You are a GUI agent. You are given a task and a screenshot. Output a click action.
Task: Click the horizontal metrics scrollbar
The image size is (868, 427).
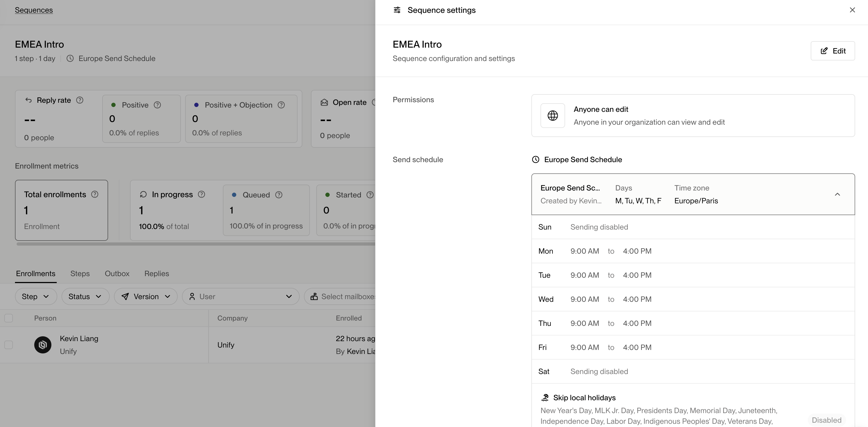click(x=195, y=244)
